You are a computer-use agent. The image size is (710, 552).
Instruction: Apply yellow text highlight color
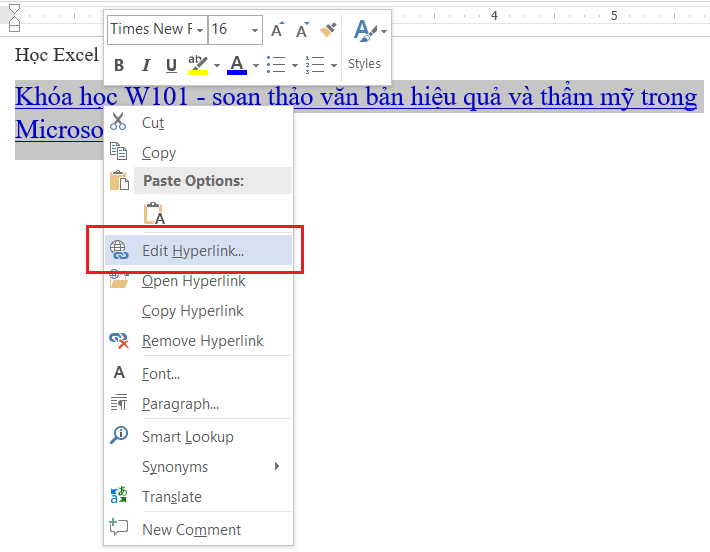click(x=197, y=66)
